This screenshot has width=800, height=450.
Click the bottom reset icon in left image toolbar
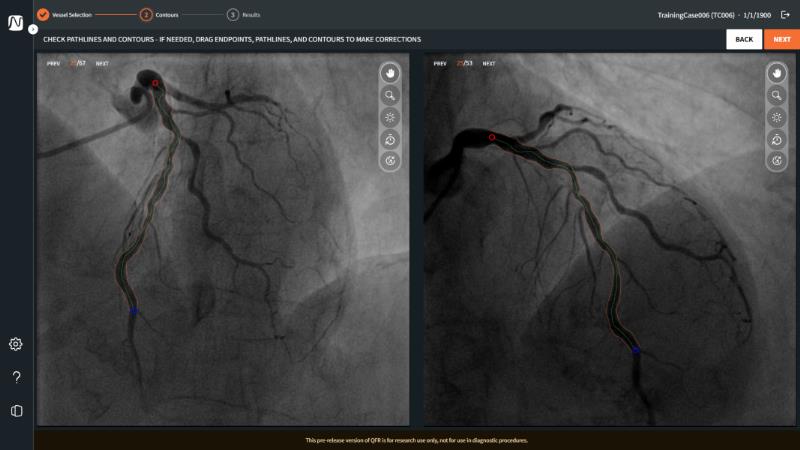tap(390, 161)
